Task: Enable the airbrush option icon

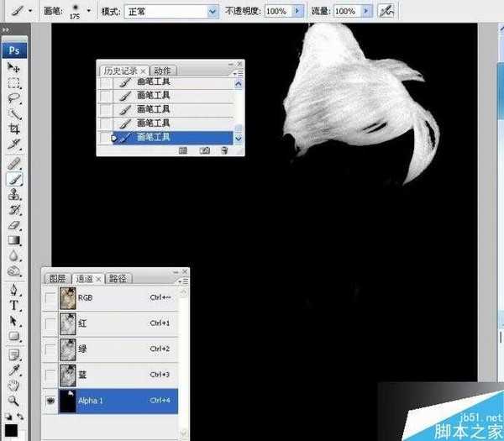Action: tap(386, 12)
